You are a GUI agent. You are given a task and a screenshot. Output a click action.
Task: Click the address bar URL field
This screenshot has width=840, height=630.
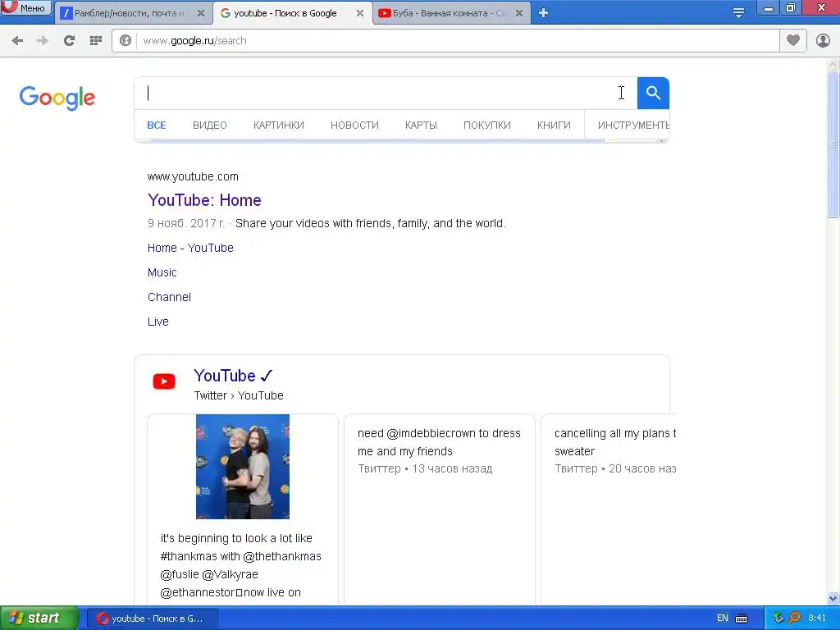click(458, 41)
